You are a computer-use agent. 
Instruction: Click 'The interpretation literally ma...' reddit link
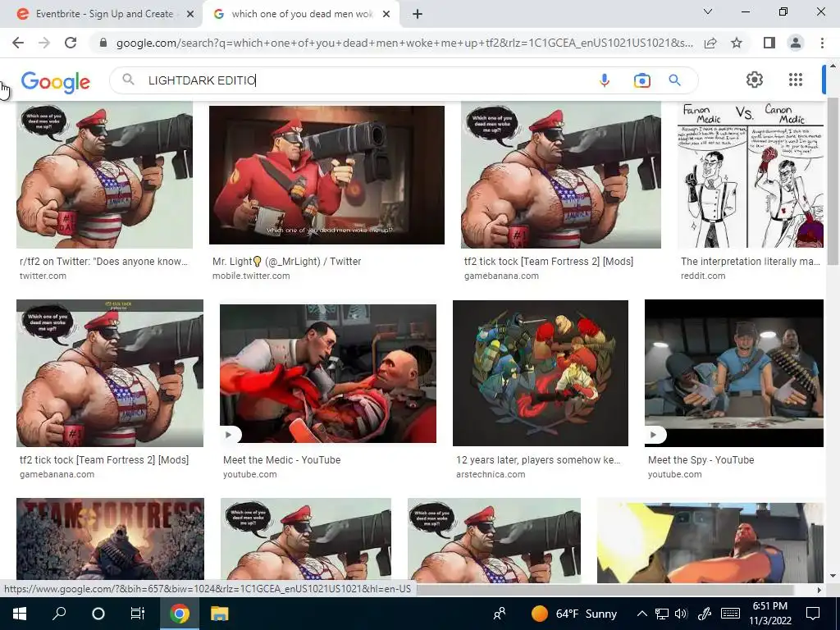(x=751, y=262)
